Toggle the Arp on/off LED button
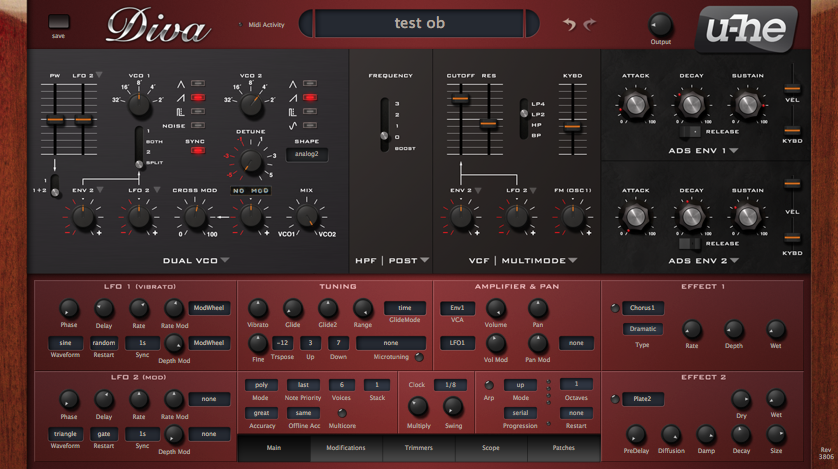This screenshot has height=469, width=838. [x=488, y=385]
